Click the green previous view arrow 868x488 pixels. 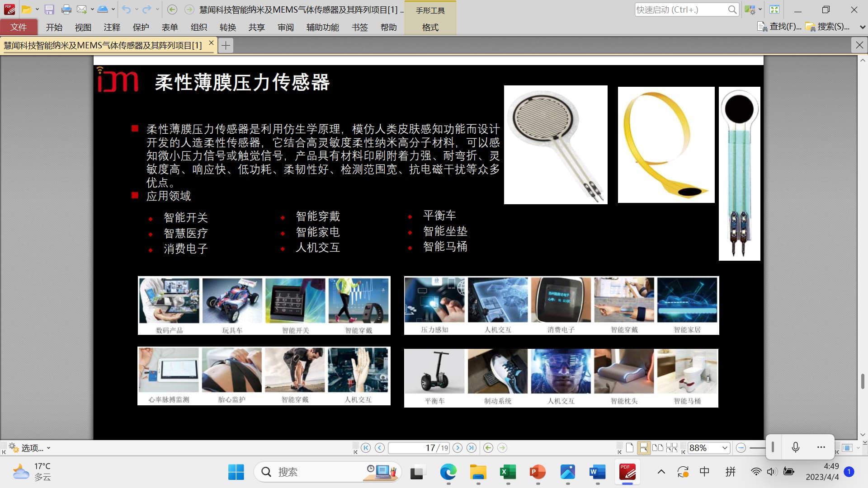click(x=488, y=448)
